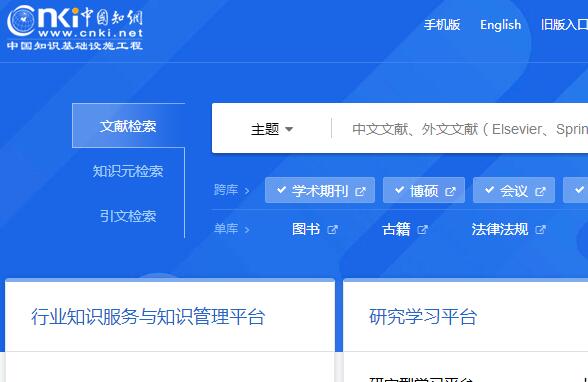588x382 pixels.
Task: Click the 法律法规 database link
Action: (x=500, y=229)
